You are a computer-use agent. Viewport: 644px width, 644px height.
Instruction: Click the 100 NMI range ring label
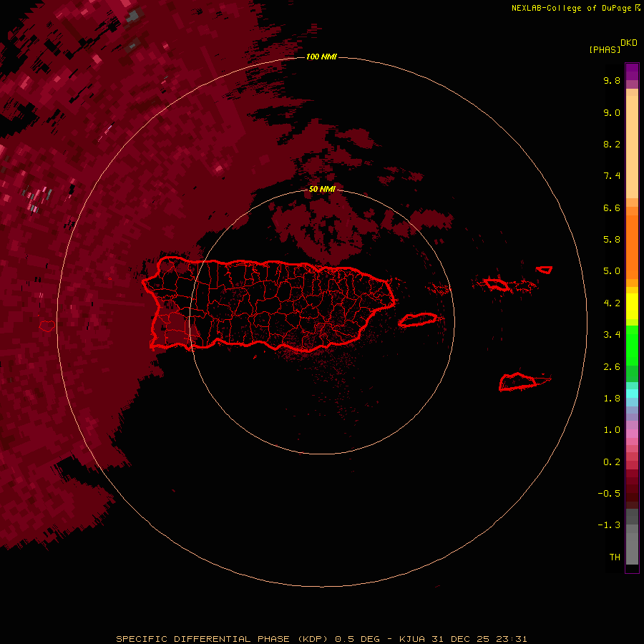[321, 57]
